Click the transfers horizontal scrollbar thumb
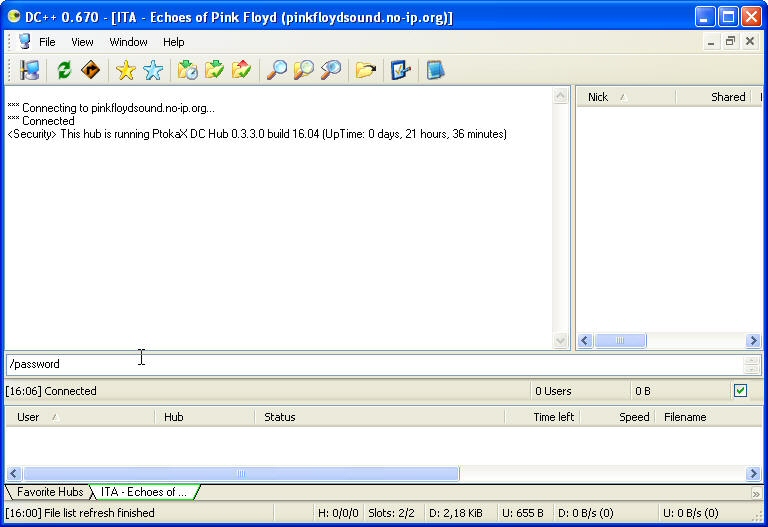This screenshot has width=768, height=527. 240,474
